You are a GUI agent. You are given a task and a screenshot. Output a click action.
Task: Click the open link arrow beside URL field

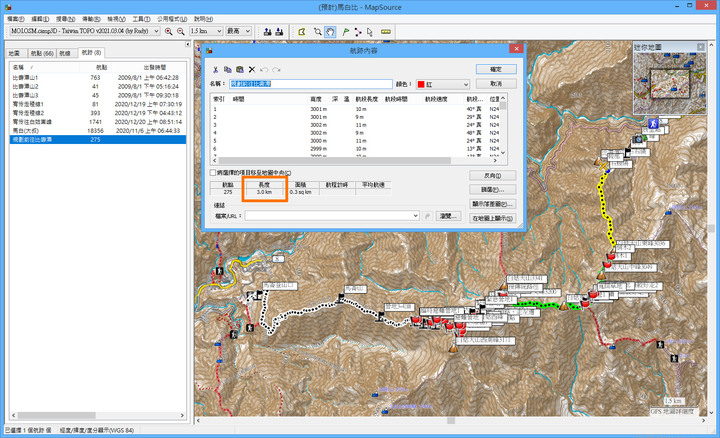(428, 216)
